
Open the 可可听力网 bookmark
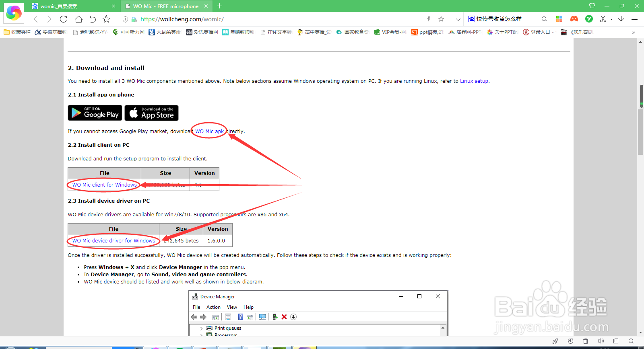click(x=129, y=32)
